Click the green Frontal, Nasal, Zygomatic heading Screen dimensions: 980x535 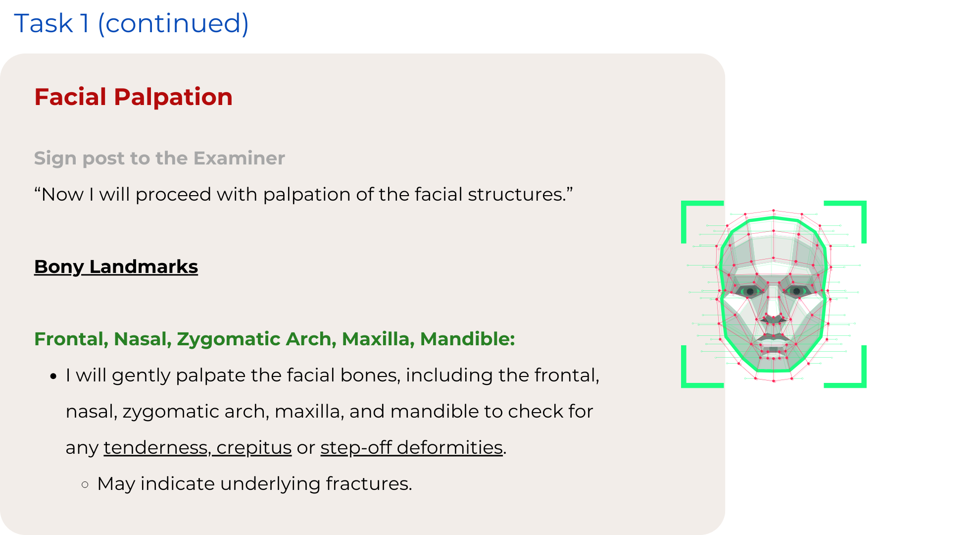pyautogui.click(x=274, y=339)
